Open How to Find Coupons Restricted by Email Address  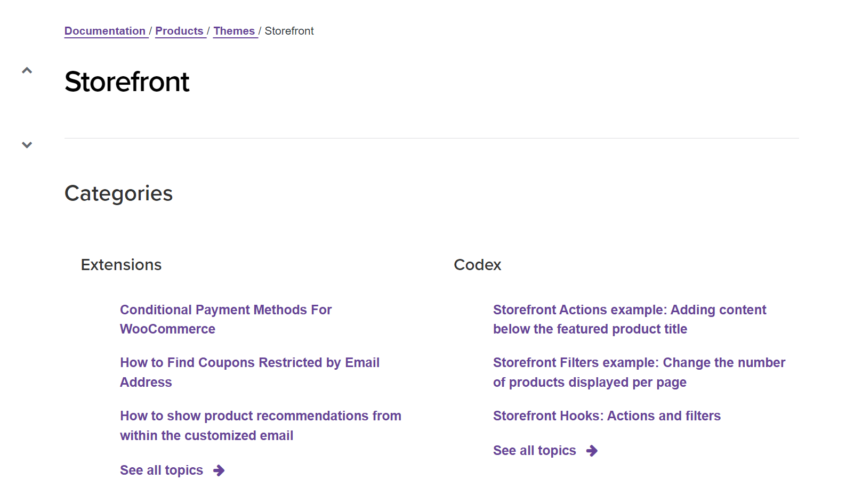tap(249, 372)
